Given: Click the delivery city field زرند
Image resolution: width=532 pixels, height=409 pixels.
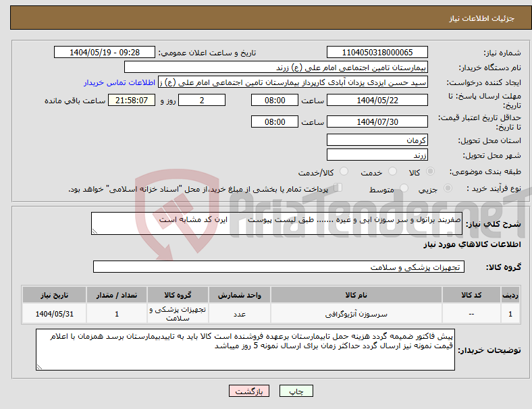Looking at the screenshot, I should click(377, 155).
